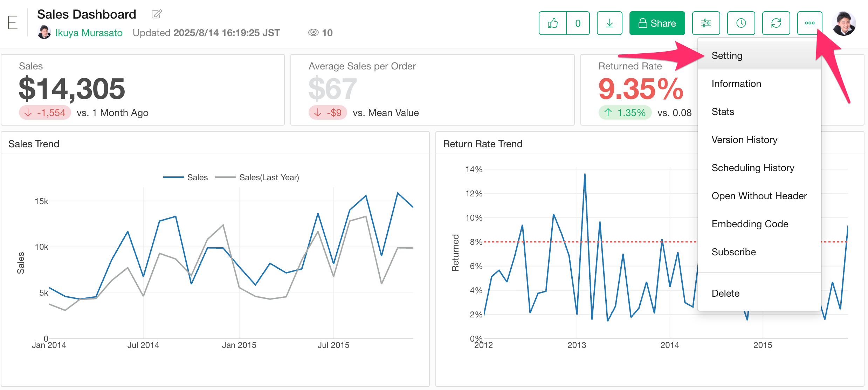Open the parameter sliders icon
The image size is (868, 390).
[x=706, y=23]
